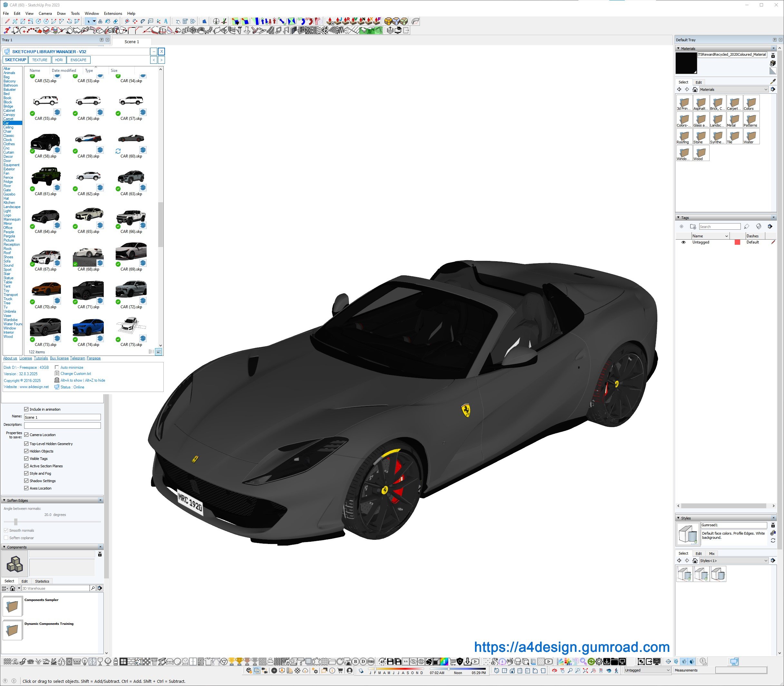
Task: Click the Materials home icon
Action: click(x=695, y=90)
